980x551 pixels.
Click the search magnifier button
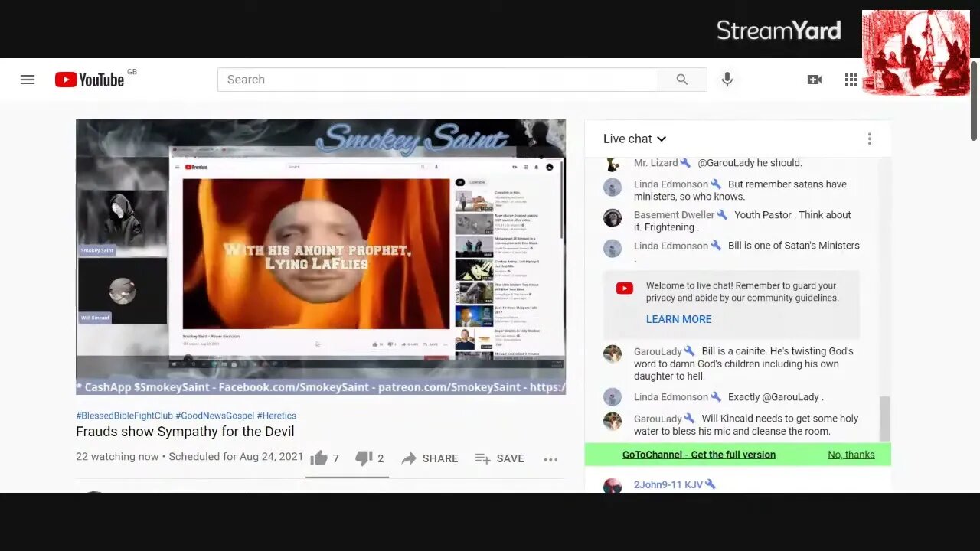pos(682,80)
